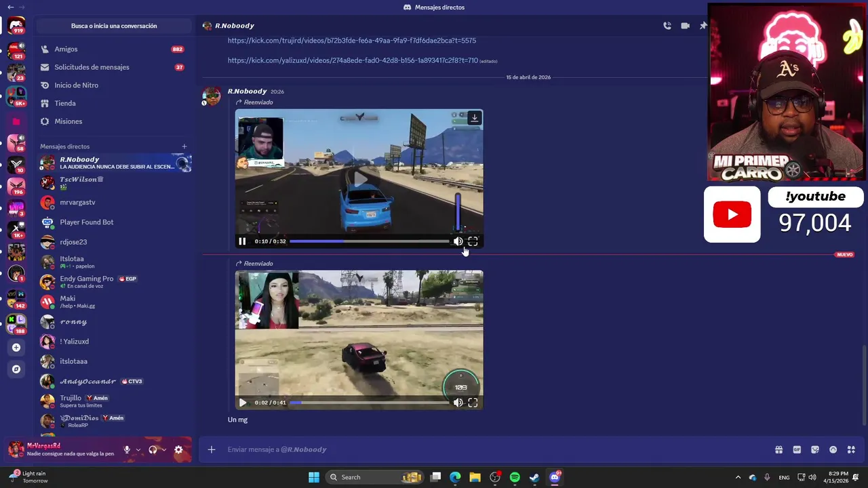Jump to new messages via NUEVO marker
This screenshot has height=488, width=868.
click(844, 255)
